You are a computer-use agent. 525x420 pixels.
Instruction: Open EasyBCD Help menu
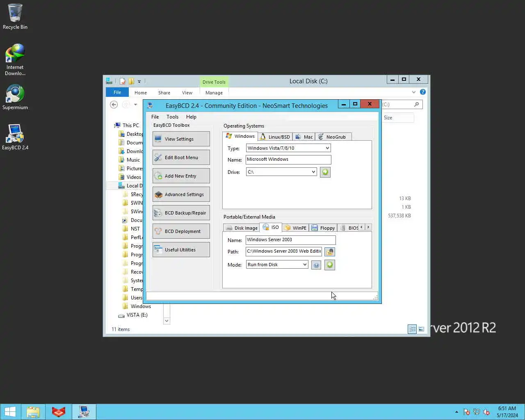point(191,117)
